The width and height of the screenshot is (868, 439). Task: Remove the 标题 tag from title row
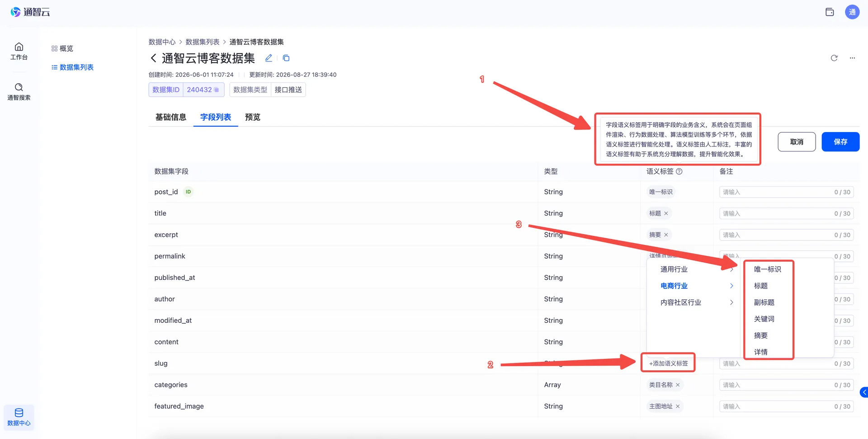pyautogui.click(x=666, y=213)
